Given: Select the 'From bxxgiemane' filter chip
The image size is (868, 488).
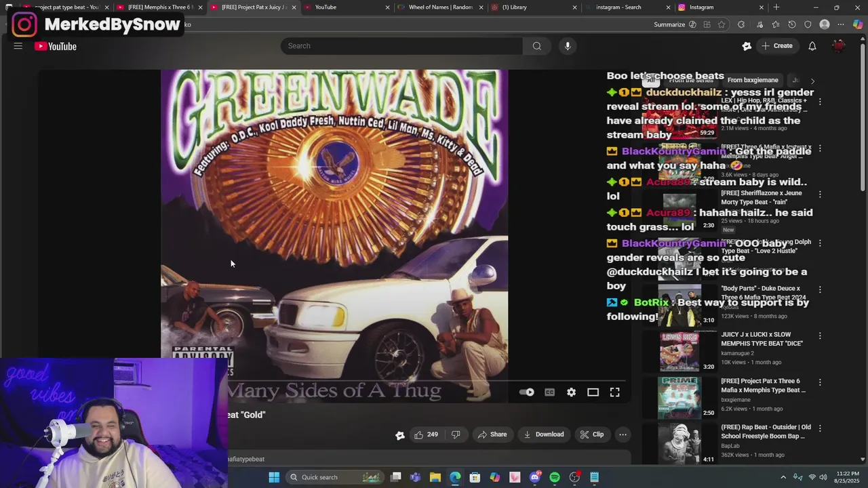Looking at the screenshot, I should coord(753,80).
